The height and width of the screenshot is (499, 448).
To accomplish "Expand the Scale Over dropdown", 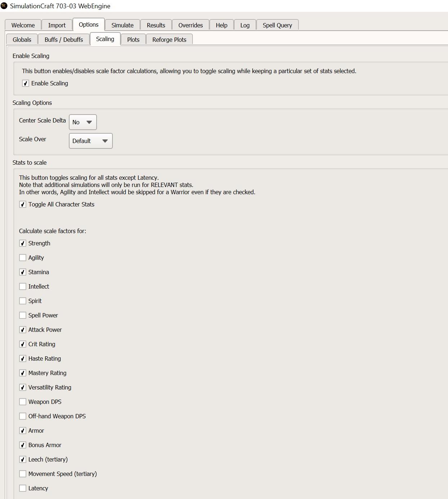I will (x=90, y=141).
